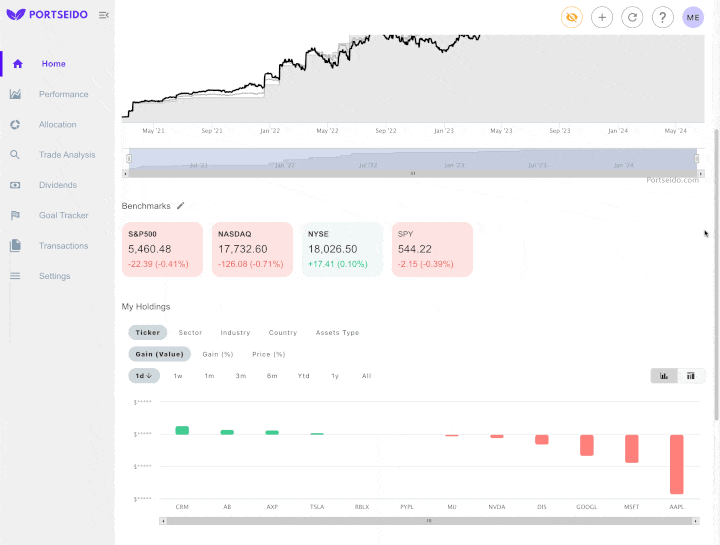Open the 1d period dropdown
Screen dimensions: 720x545
144,376
